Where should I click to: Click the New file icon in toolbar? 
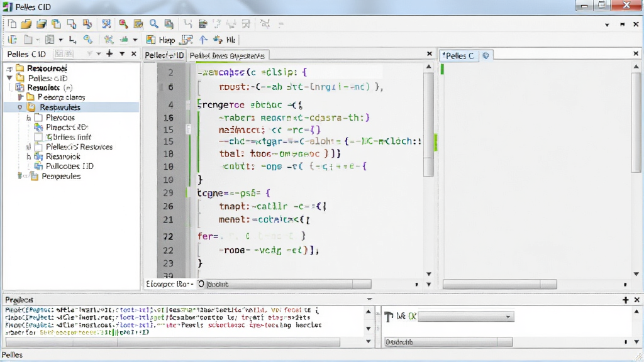point(12,25)
